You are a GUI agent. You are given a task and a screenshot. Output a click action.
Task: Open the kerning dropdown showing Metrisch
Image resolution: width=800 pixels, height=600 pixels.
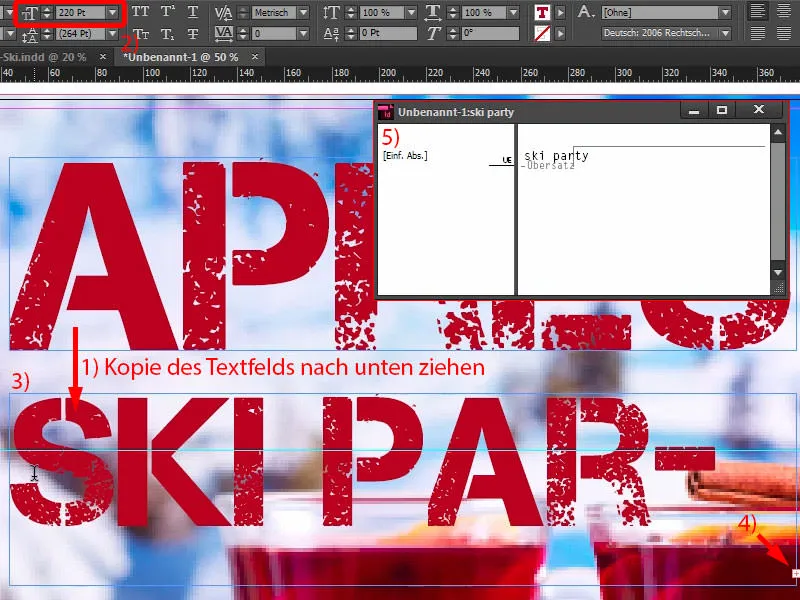[303, 12]
